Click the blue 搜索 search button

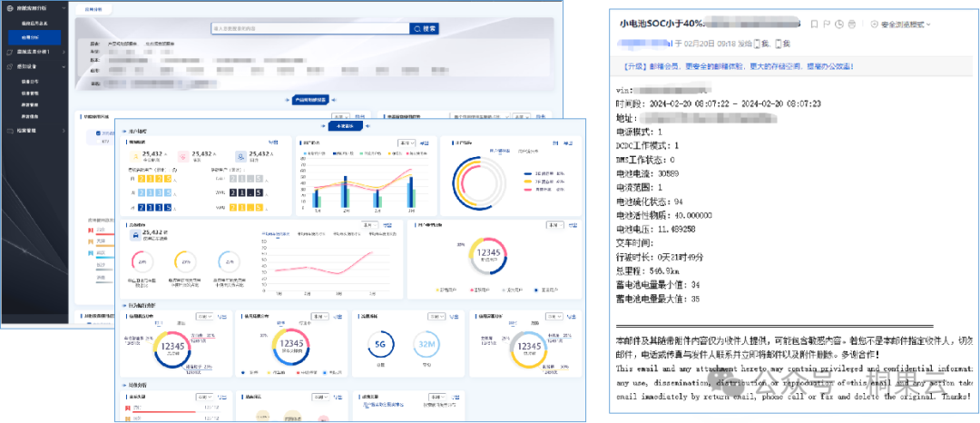pos(425,29)
